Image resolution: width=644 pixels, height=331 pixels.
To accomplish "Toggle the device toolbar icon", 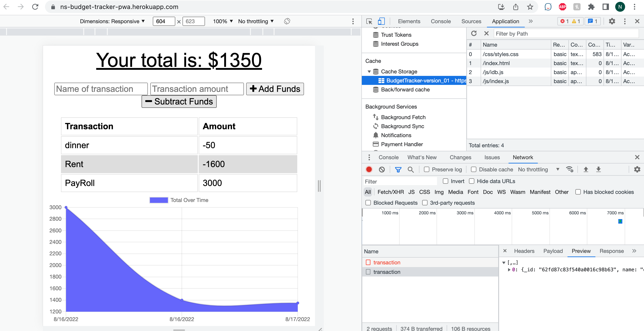I will (x=381, y=21).
